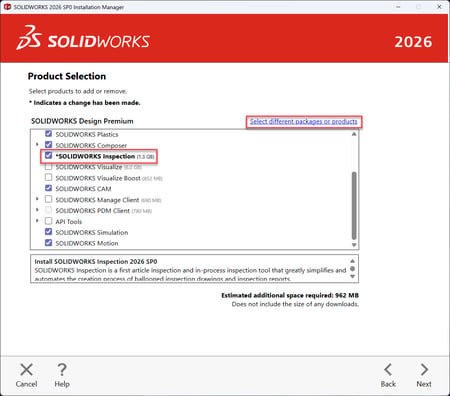Expand the SOLIDWORKS PDM Client node
This screenshot has width=450, height=396.
[x=37, y=210]
